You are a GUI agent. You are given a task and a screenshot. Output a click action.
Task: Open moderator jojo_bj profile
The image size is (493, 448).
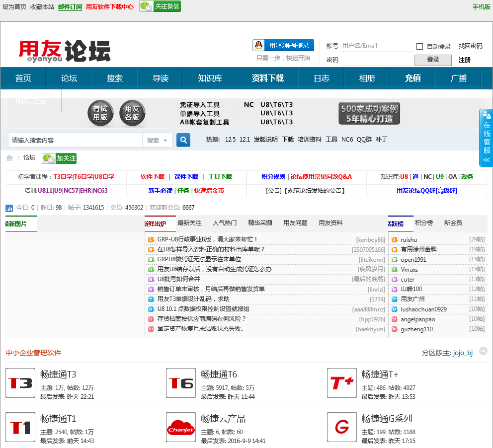pyautogui.click(x=463, y=353)
